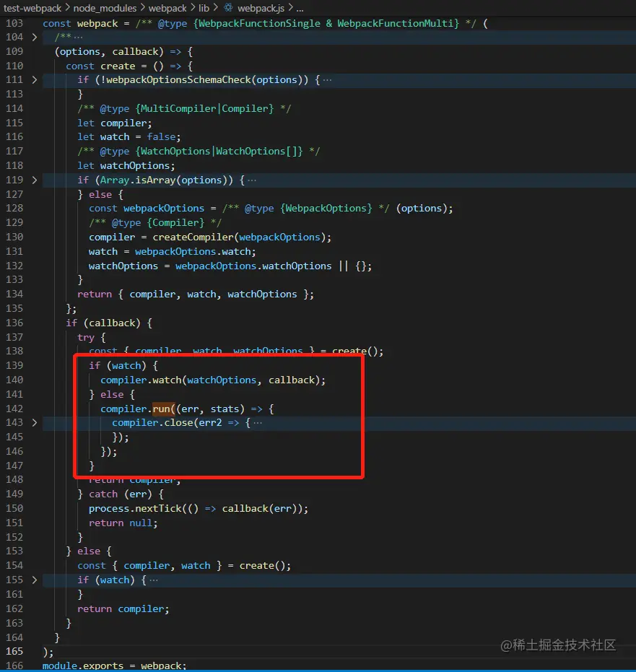Open the lib breadcrumb item
This screenshot has width=636, height=672.
coord(204,8)
